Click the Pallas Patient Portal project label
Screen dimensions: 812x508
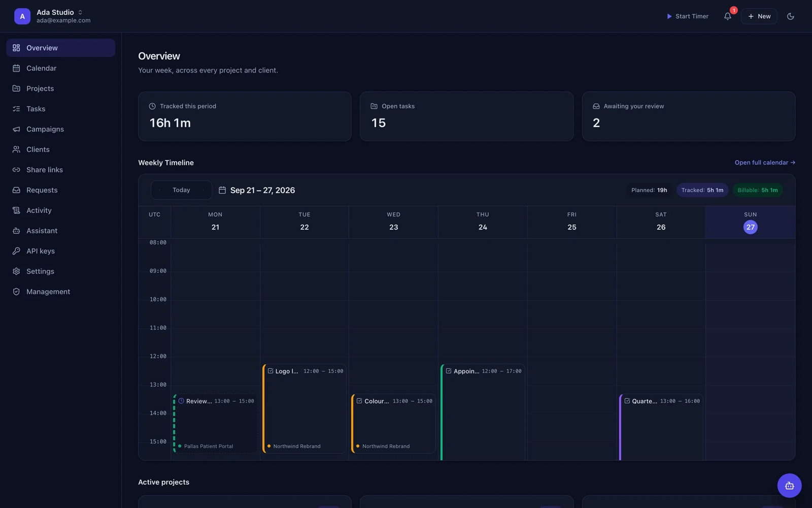209,446
